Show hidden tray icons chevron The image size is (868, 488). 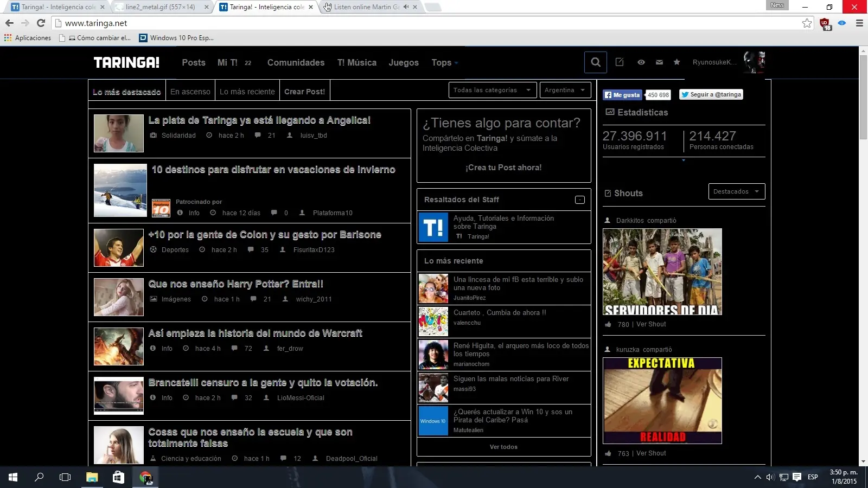pyautogui.click(x=757, y=477)
